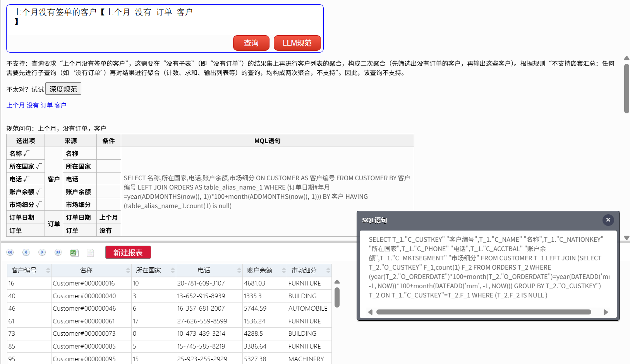630x364 pixels.
Task: Click the SQL popup horizontal scrollbar
Action: 484,312
